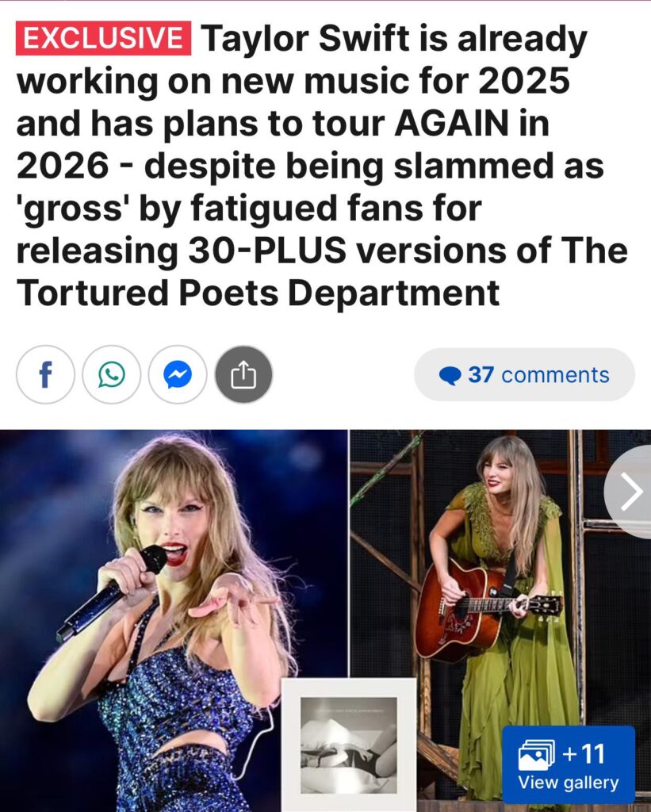Open the photo of guitarist in green dress
651x812 pixels.
point(500,620)
